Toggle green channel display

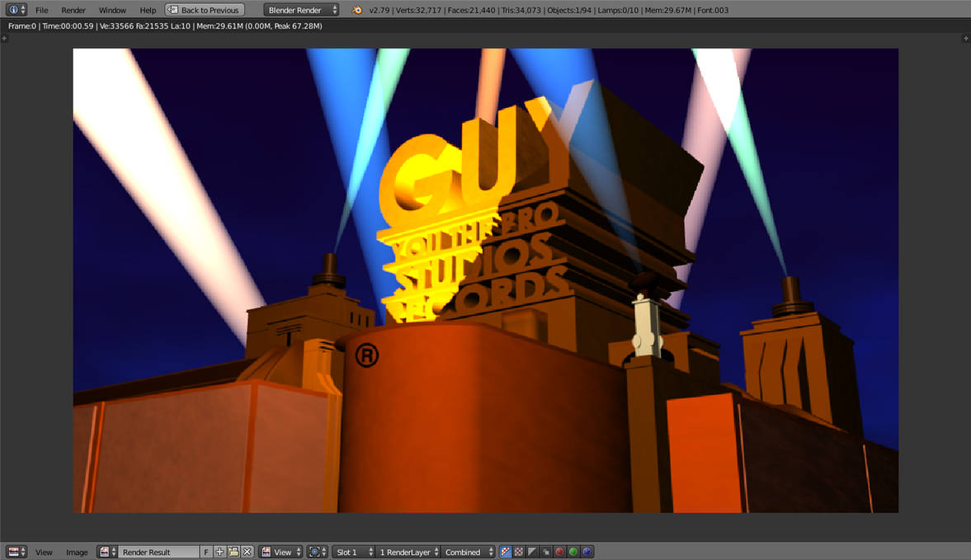(573, 552)
